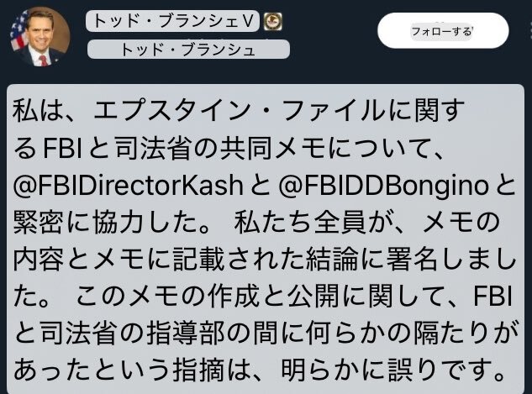Click the handle トッド・ブランシュ below the name

pos(188,50)
